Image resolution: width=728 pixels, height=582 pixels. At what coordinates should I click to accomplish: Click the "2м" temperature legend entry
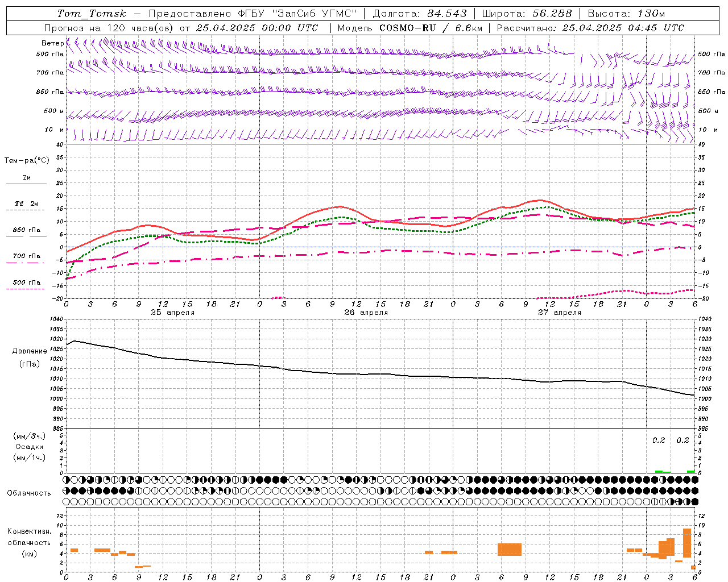27,178
